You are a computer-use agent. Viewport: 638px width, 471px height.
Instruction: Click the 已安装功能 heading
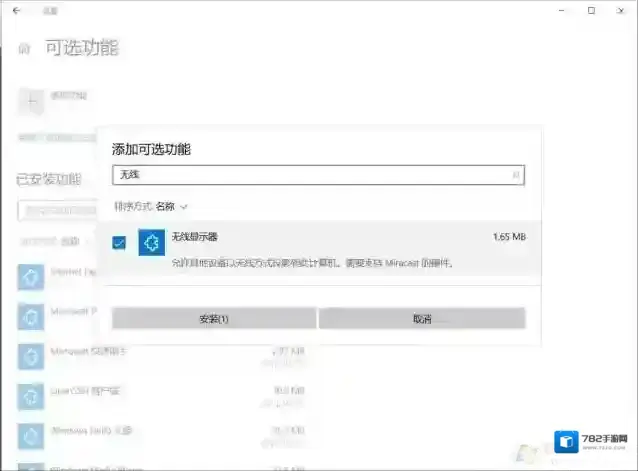49,179
